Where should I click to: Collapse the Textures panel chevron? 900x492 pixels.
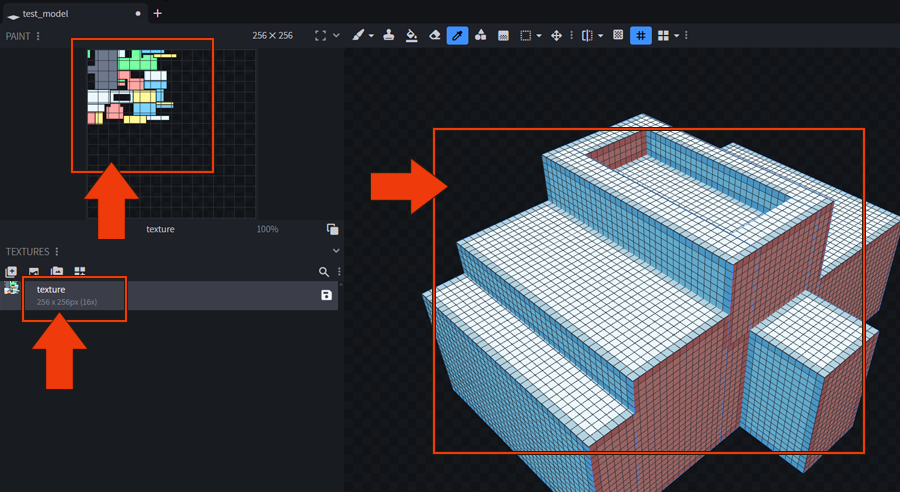coord(336,251)
